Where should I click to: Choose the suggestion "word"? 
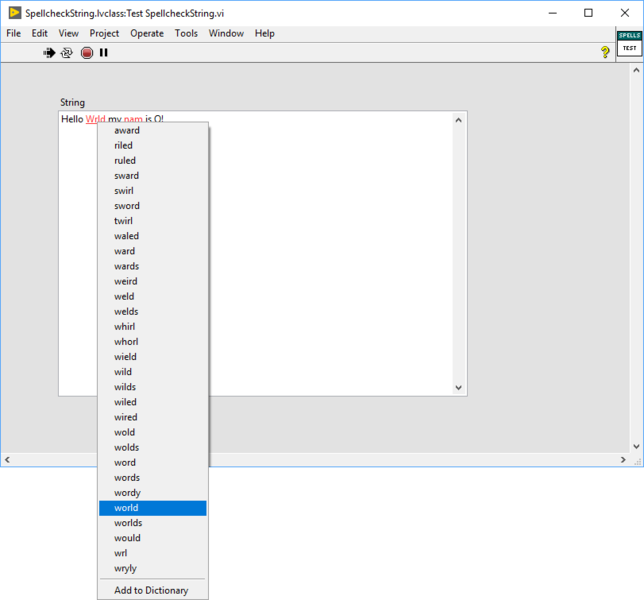(152, 463)
